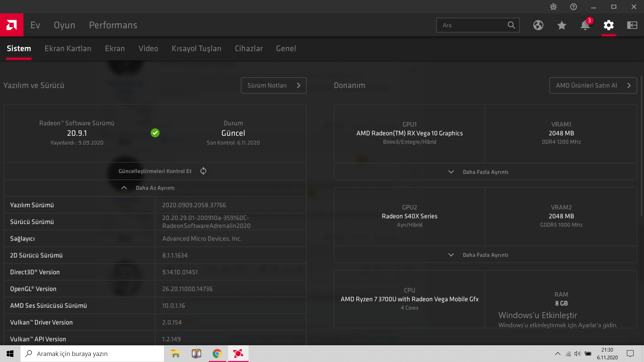Expand Daha Fazla Ayrıntı under GPU1
Image resolution: width=644 pixels, height=362 pixels.
(x=479, y=172)
